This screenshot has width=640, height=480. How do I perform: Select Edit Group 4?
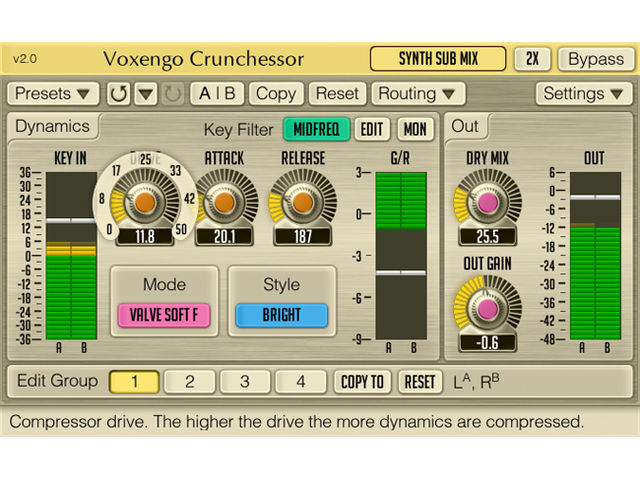tap(301, 382)
